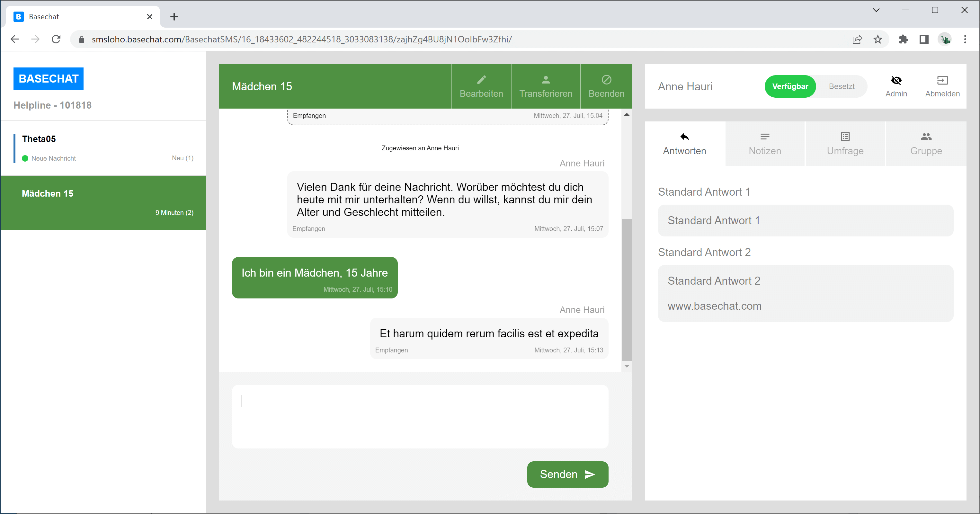980x514 pixels.
Task: Click the Abmelden logout icon
Action: tap(942, 80)
